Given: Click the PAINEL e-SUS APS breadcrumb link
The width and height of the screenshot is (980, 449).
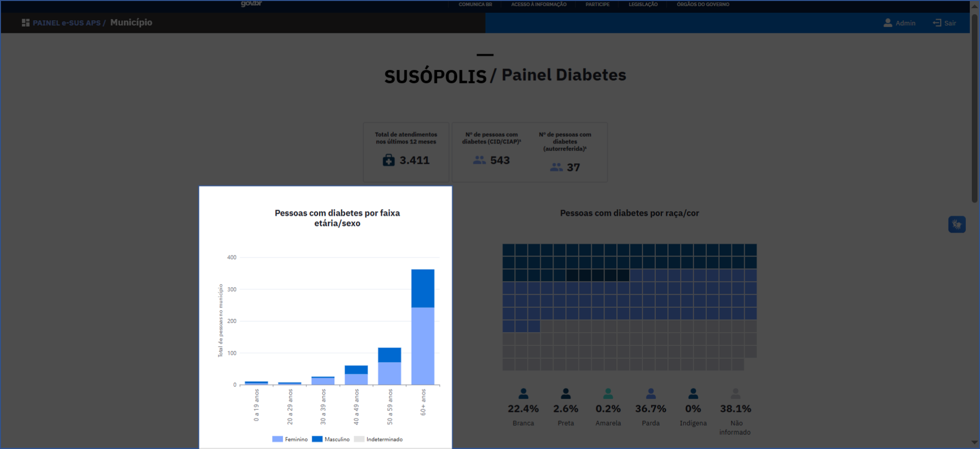Looking at the screenshot, I should pyautogui.click(x=66, y=23).
